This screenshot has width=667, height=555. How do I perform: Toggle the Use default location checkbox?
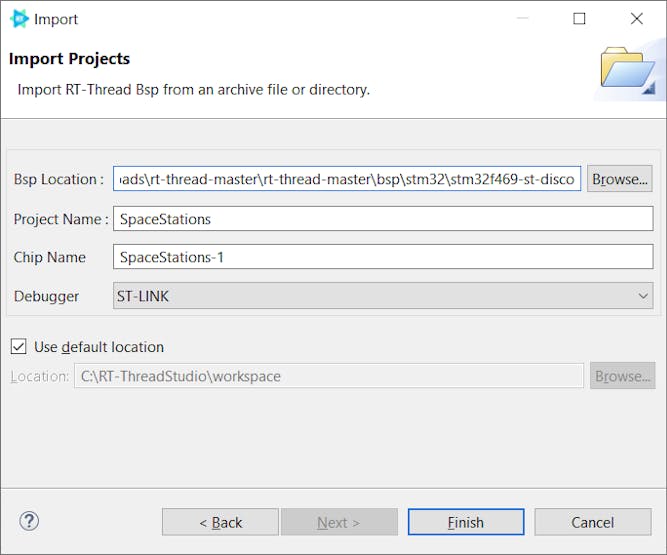pyautogui.click(x=18, y=347)
